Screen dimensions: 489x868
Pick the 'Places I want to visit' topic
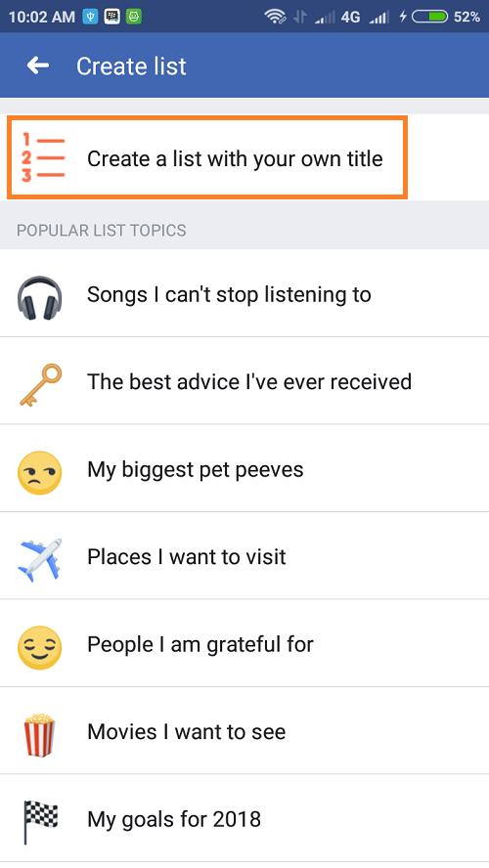click(244, 555)
